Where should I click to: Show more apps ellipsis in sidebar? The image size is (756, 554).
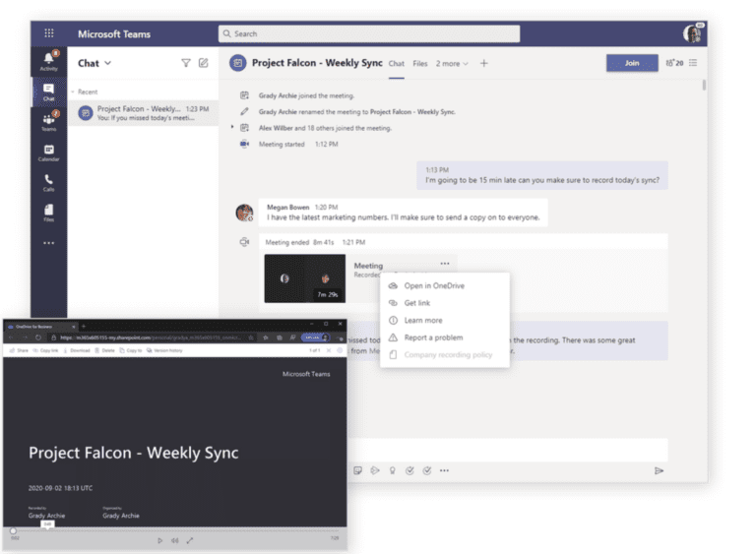(48, 243)
